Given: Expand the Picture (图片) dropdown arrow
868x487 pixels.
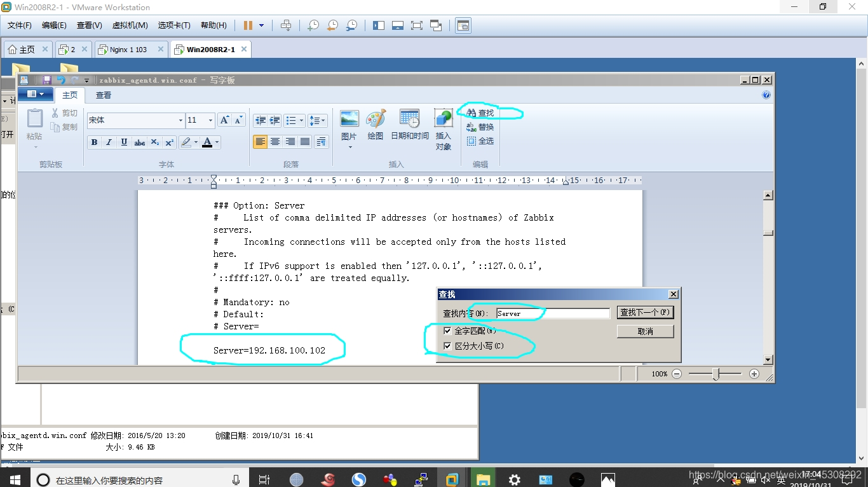Looking at the screenshot, I should pyautogui.click(x=349, y=147).
